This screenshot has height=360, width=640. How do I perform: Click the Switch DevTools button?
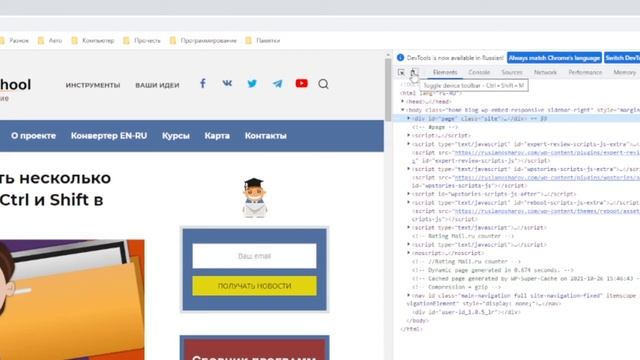[x=622, y=58]
